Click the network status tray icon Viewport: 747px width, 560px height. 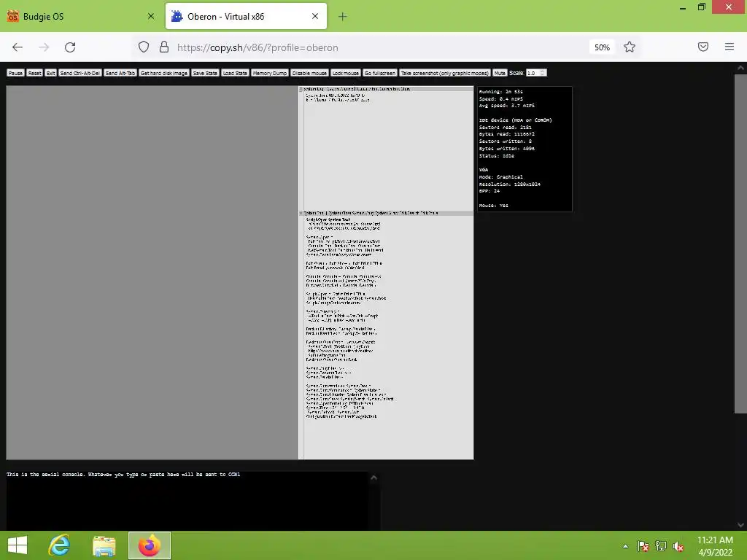pos(661,546)
